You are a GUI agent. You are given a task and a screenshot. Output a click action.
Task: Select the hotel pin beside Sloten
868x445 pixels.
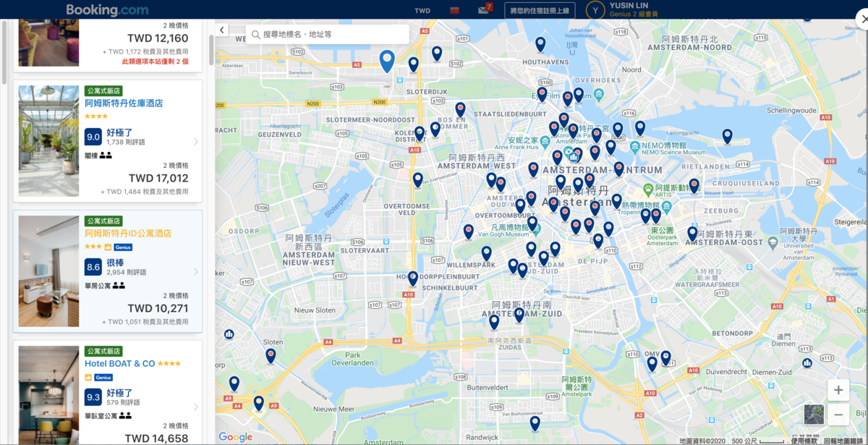coord(271,355)
